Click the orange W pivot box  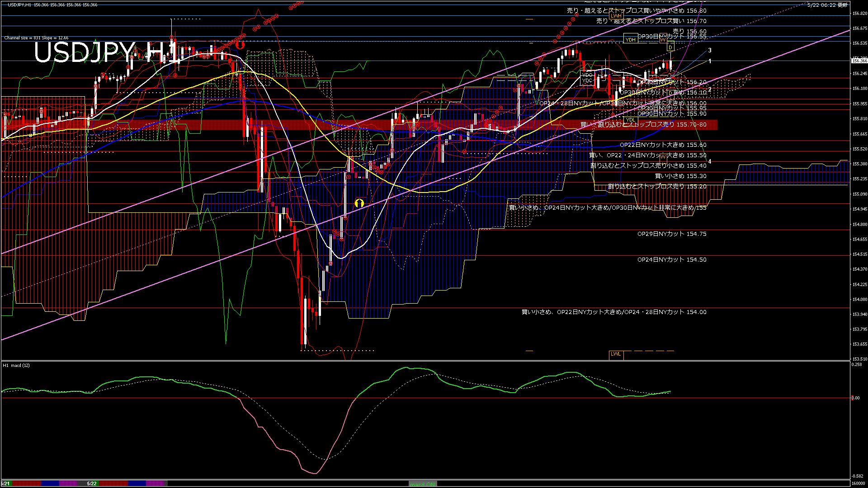tap(663, 40)
